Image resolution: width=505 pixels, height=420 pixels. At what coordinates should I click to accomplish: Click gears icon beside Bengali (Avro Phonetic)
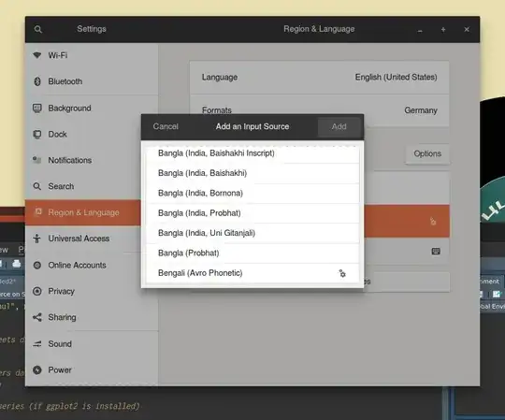pyautogui.click(x=342, y=273)
